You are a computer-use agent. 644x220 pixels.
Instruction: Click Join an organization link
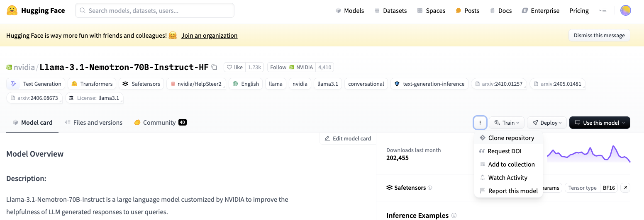[210, 36]
